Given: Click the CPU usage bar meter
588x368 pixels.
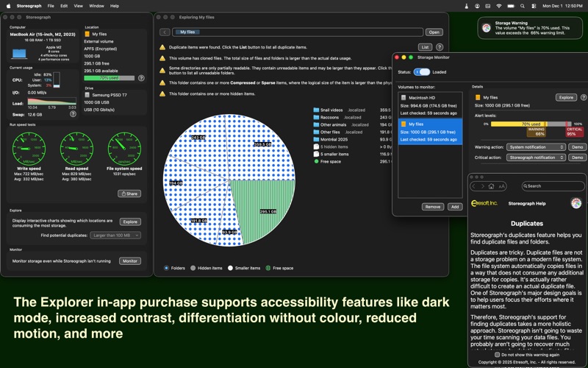Looking at the screenshot, I should pyautogui.click(x=57, y=80).
